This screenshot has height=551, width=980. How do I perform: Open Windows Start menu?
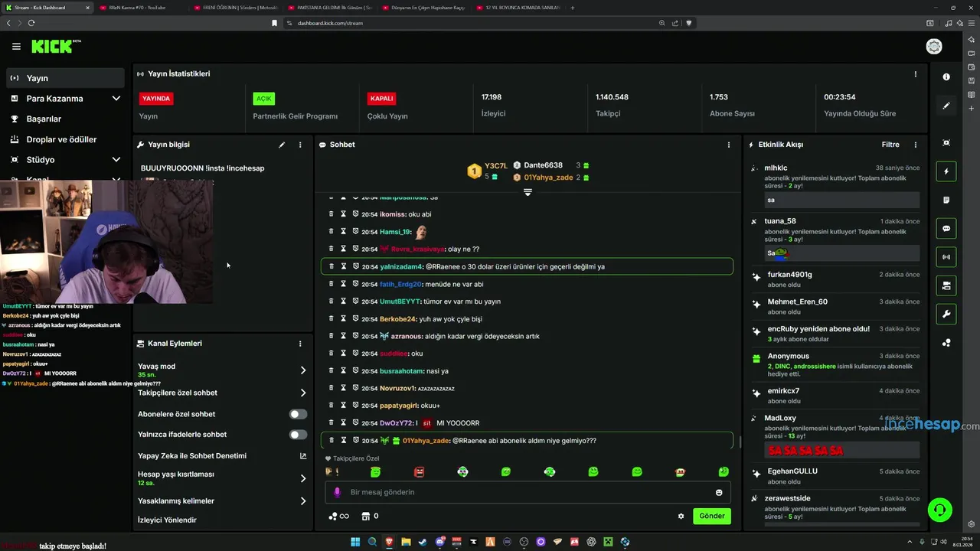pos(355,542)
